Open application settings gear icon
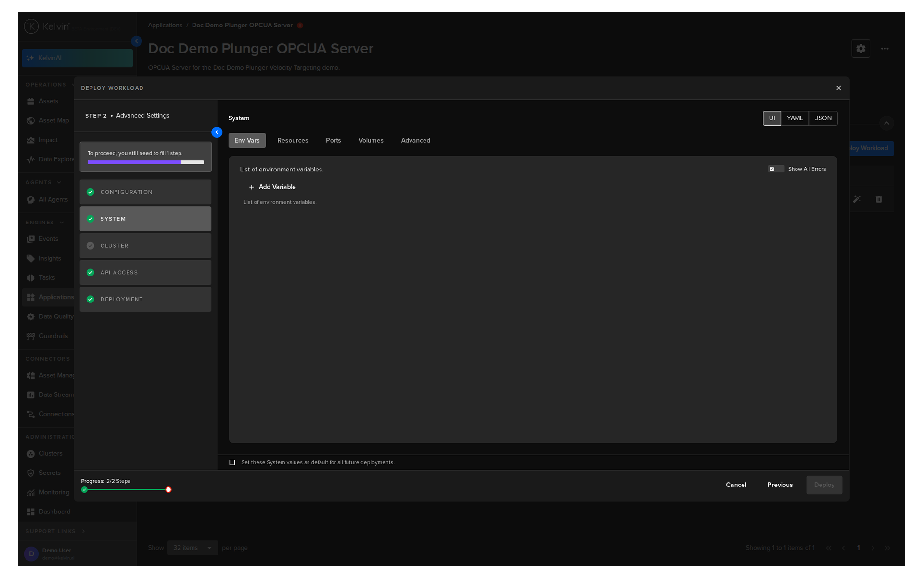Screen dimensions: 924x578 point(860,49)
